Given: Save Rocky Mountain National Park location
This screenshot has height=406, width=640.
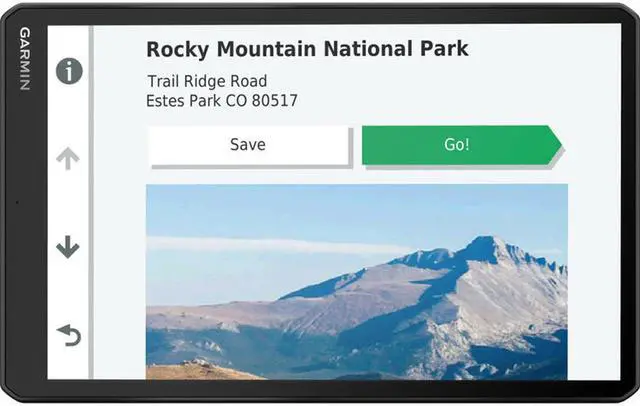Looking at the screenshot, I should click(x=248, y=145).
